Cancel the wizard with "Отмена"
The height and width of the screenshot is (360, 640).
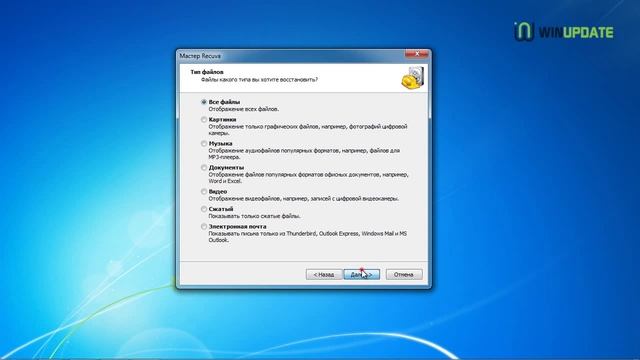point(404,275)
